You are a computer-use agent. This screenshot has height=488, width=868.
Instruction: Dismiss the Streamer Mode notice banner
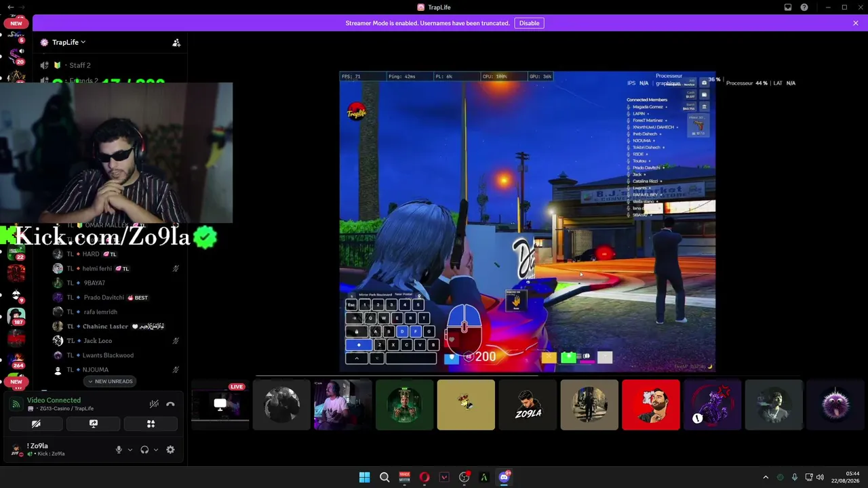click(x=856, y=23)
